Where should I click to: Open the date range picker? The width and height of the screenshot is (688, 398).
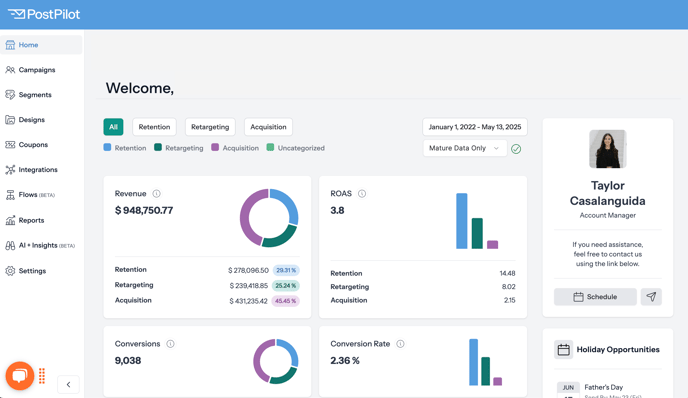coord(475,127)
